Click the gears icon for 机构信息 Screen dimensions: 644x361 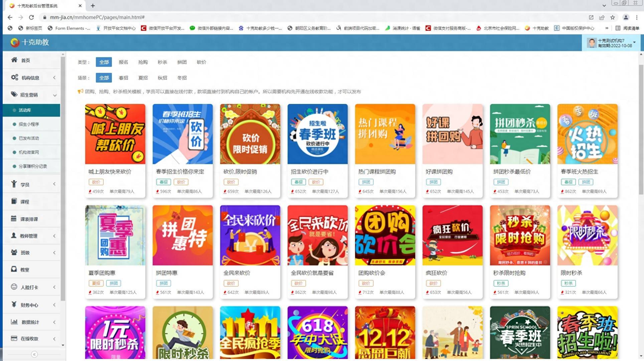click(14, 77)
